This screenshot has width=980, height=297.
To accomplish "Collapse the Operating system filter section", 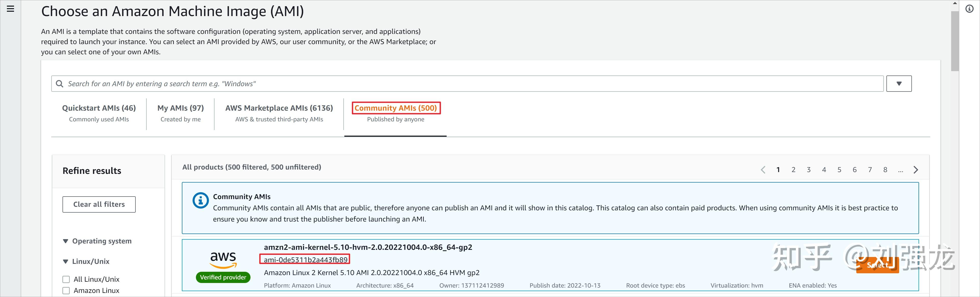I will pos(66,241).
